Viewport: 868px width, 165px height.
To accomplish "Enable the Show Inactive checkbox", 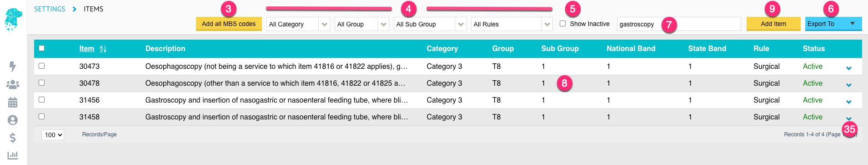I will tap(562, 23).
